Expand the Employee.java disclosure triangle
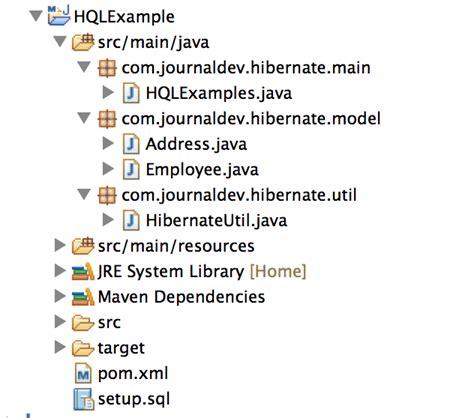Viewport: 474px width, 418px height. pos(108,169)
